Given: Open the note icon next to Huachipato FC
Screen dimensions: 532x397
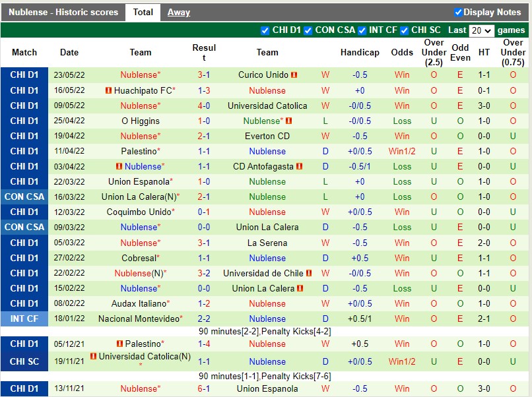Looking at the screenshot, I should [x=108, y=90].
